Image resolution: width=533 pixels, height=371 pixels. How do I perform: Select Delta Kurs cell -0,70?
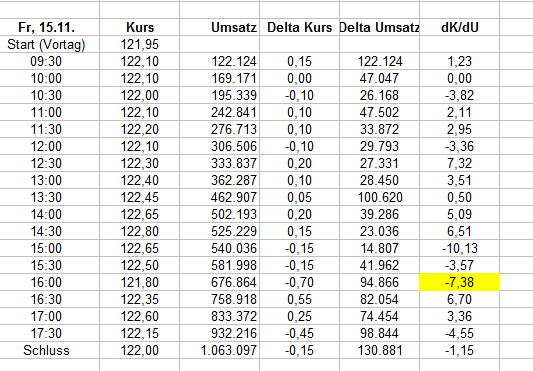pos(299,282)
